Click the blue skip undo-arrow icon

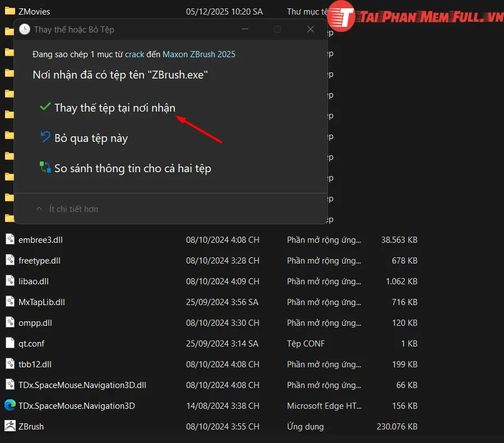click(x=45, y=137)
